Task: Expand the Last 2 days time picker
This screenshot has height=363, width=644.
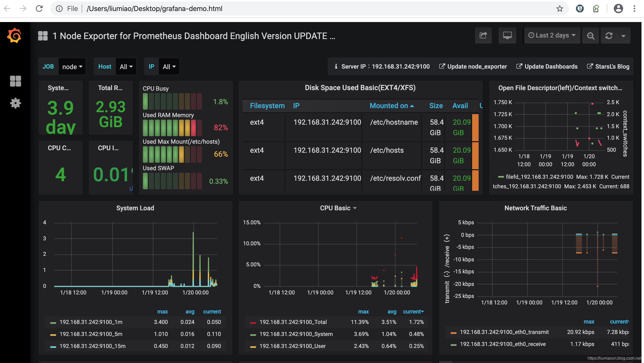Action: point(552,36)
